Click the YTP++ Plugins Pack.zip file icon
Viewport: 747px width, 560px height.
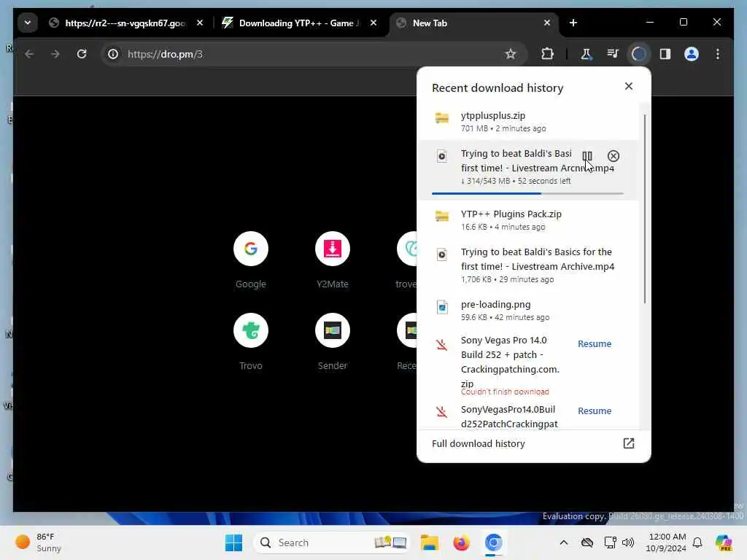[x=441, y=216]
